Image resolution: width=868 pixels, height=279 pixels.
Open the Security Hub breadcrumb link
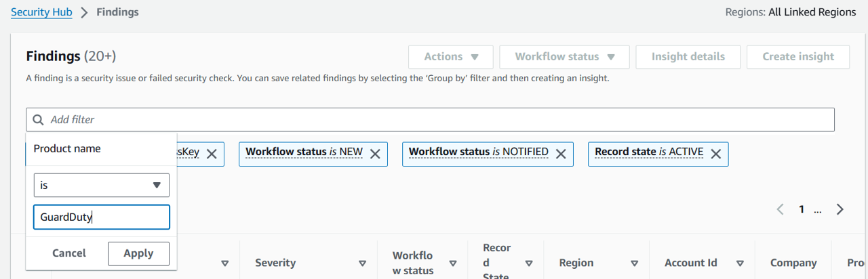click(42, 12)
